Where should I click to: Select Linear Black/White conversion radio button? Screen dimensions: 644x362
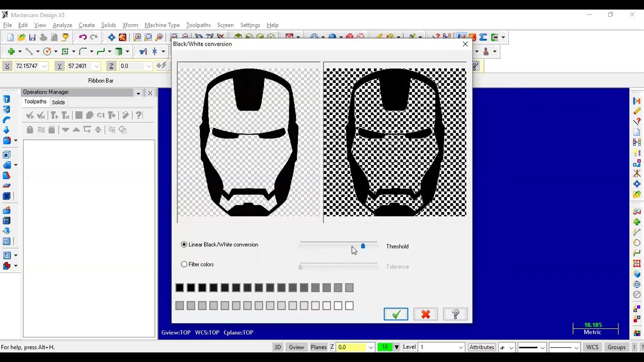pyautogui.click(x=184, y=244)
